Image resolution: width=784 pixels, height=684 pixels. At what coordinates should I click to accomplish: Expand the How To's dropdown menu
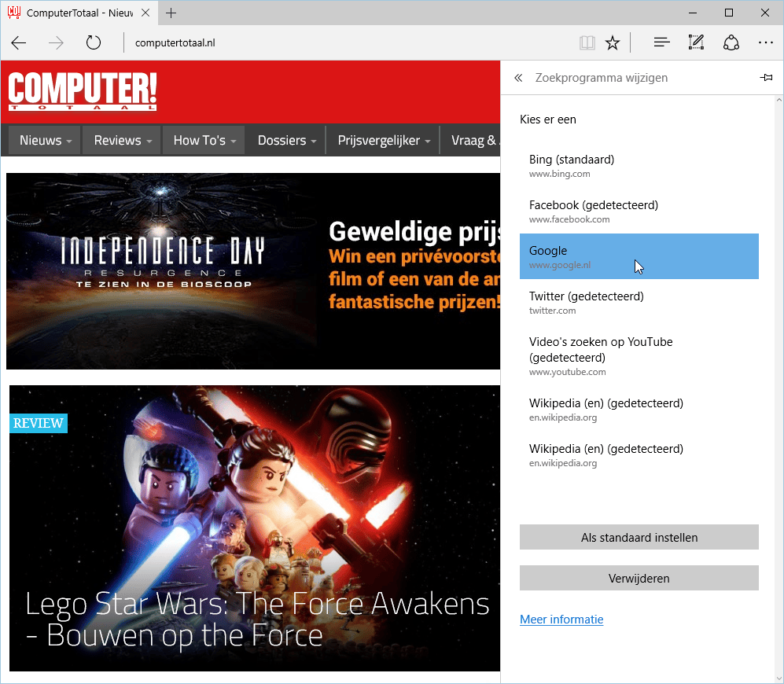[x=204, y=141]
